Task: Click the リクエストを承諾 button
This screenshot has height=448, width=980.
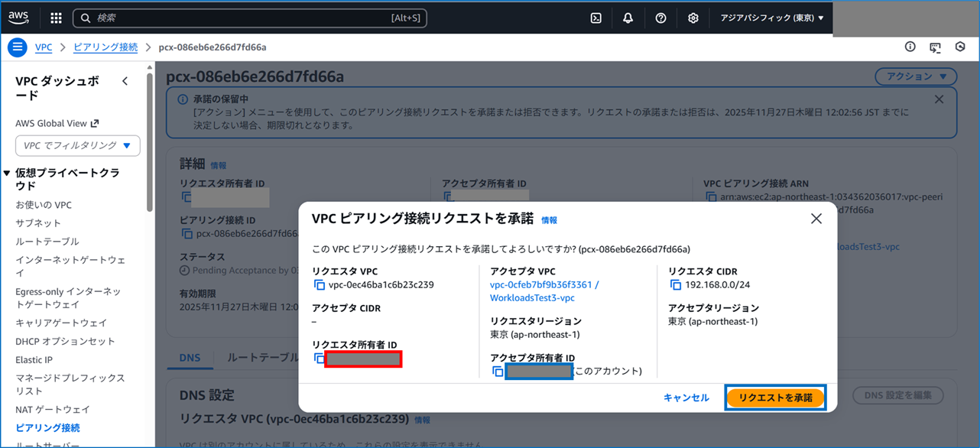Action: 775,397
